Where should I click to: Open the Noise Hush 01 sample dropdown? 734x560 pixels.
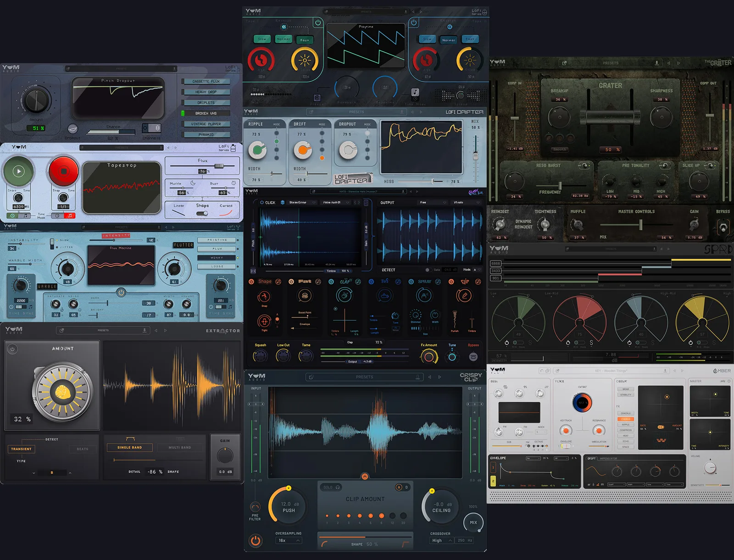coord(336,202)
